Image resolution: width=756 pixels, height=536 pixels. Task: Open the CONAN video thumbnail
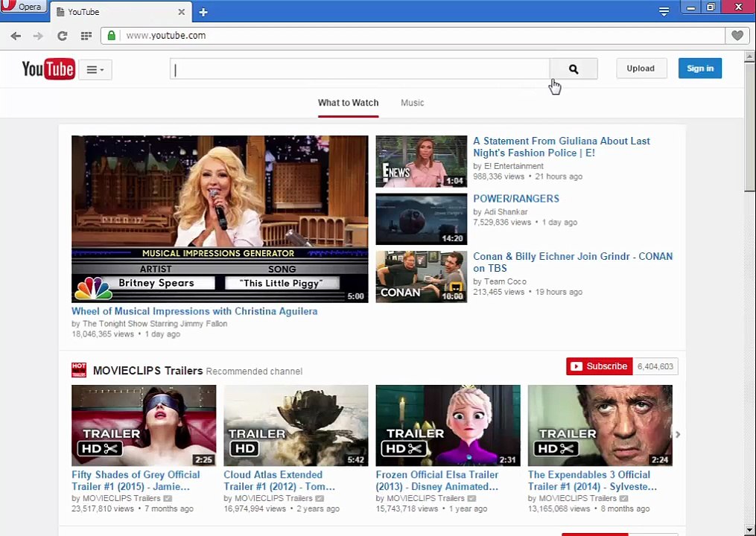[422, 277]
